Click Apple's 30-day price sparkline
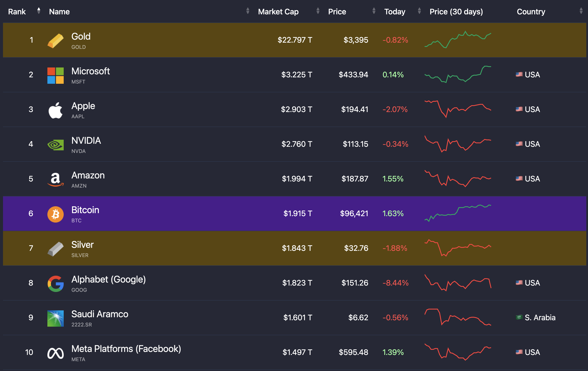The image size is (588, 371). pyautogui.click(x=458, y=109)
